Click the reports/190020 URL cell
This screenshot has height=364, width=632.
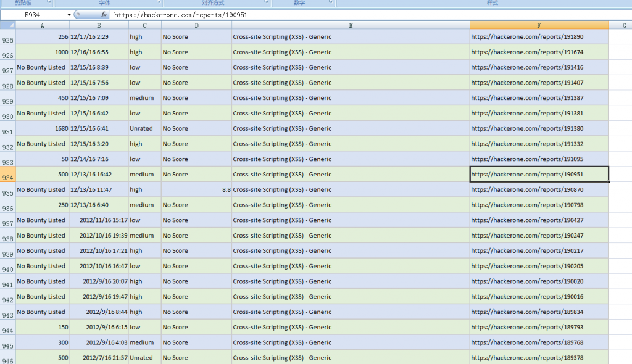[x=539, y=281]
